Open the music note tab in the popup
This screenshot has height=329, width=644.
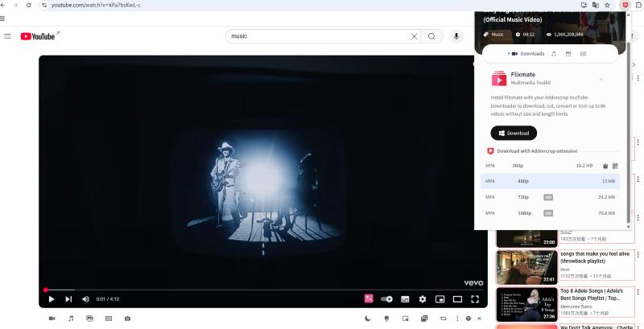553,54
